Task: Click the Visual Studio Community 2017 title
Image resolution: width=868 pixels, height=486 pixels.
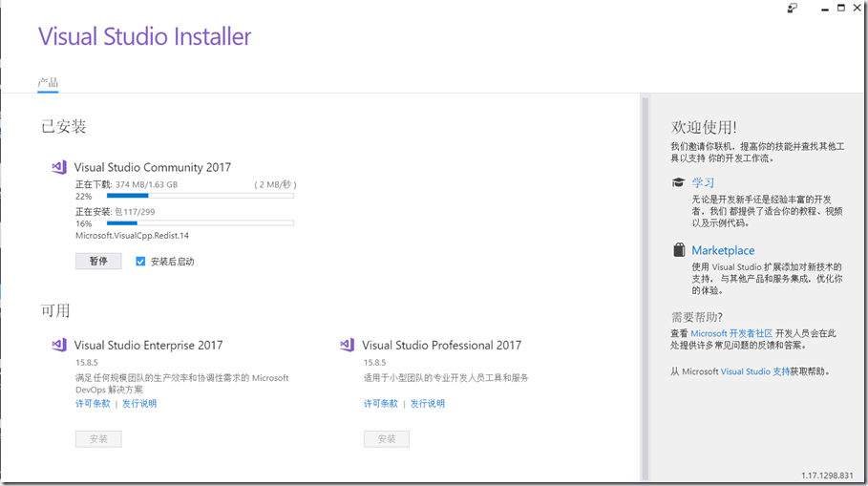Action: coord(153,167)
